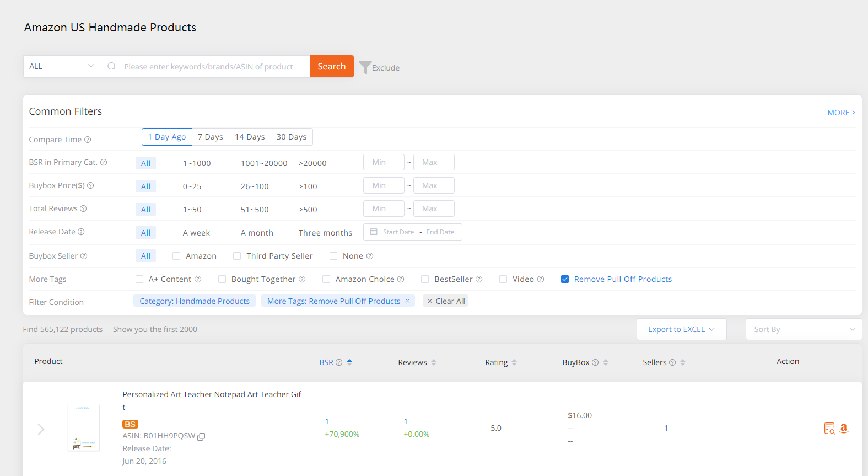Click the BSR Min input field
The image size is (868, 476).
(x=384, y=162)
